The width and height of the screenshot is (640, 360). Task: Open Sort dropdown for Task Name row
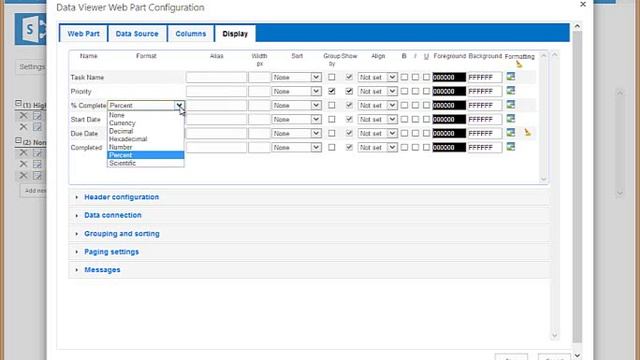296,77
